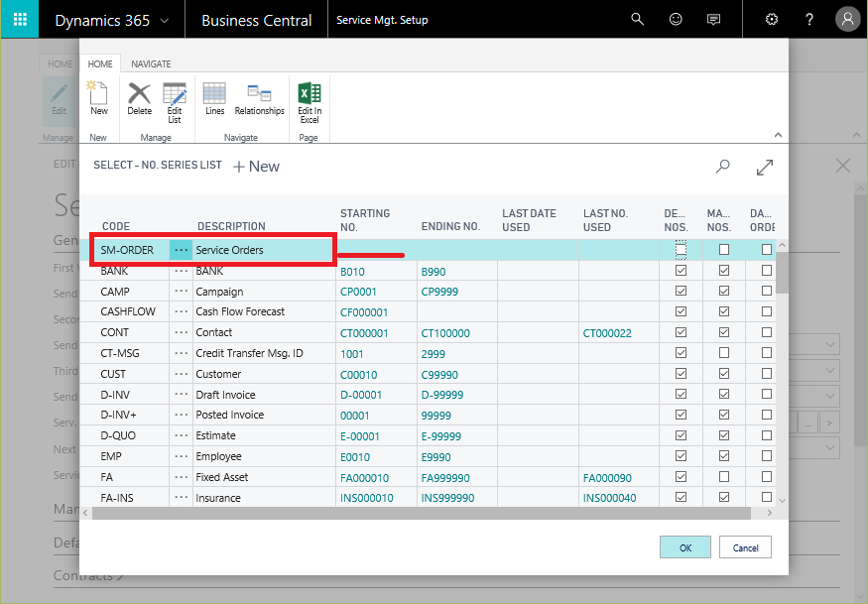Screen dimensions: 868x604
Task: Open the row menu for CUST
Action: pyautogui.click(x=181, y=374)
